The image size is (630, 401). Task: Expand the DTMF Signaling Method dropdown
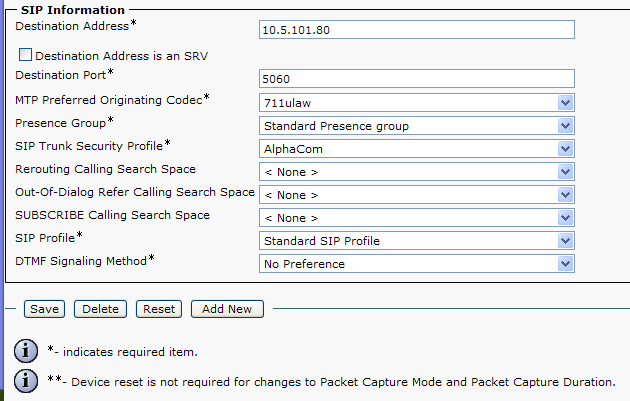415,263
